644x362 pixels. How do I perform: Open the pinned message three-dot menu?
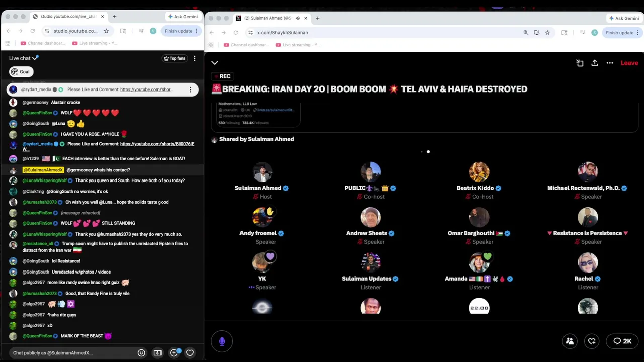tap(190, 89)
